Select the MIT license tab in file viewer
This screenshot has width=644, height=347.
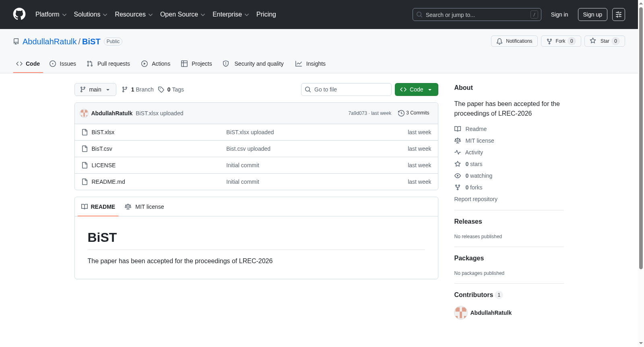(144, 207)
